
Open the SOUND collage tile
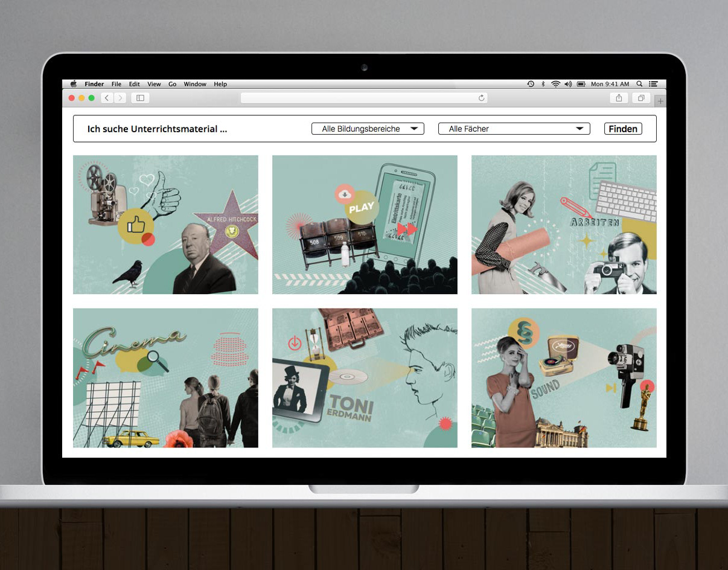click(x=564, y=378)
